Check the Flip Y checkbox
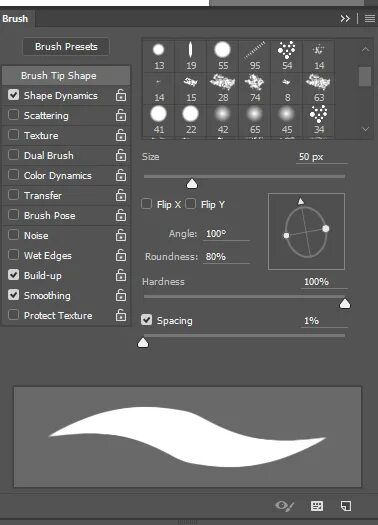 (191, 204)
